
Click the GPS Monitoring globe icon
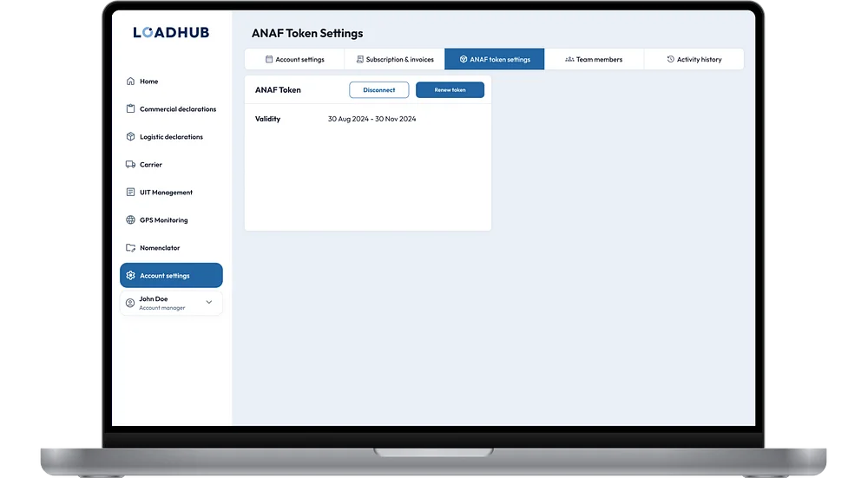pyautogui.click(x=131, y=219)
